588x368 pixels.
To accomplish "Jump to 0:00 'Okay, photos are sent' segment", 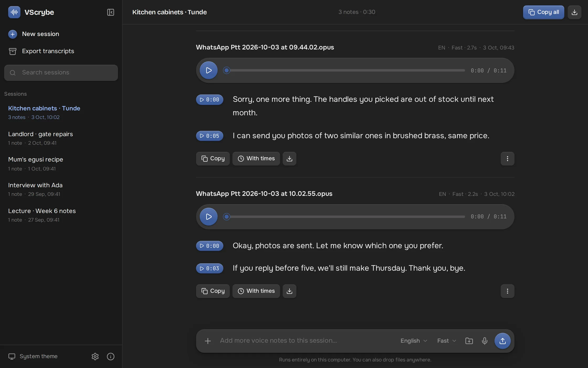I will pyautogui.click(x=209, y=246).
